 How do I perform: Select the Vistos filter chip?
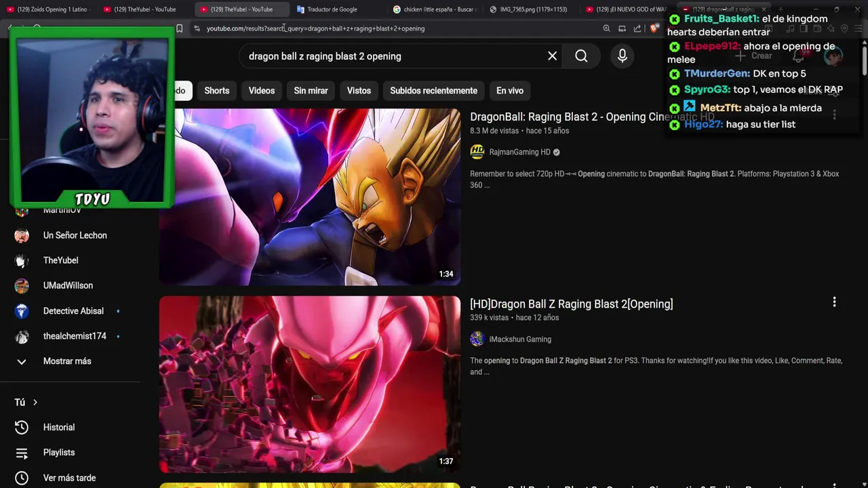[x=359, y=91]
